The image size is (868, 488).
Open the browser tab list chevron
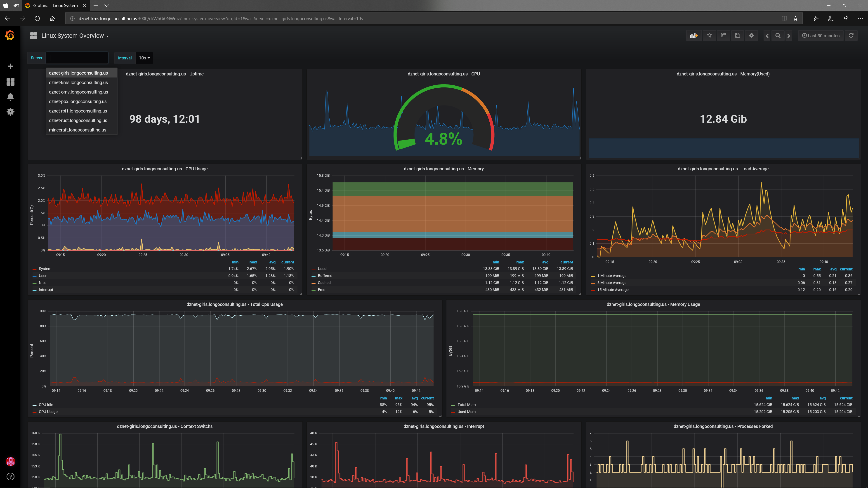(x=107, y=5)
